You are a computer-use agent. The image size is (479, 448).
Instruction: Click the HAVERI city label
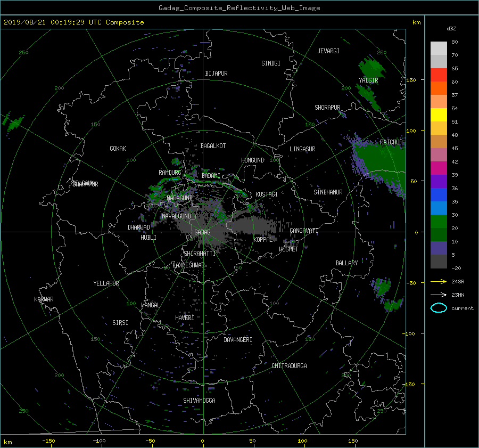click(185, 318)
